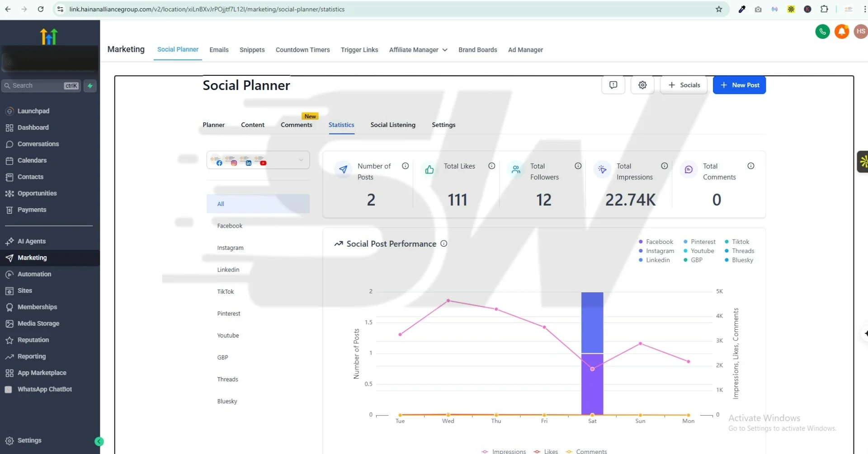Screen dimensions: 868x454
Task: Open the Comments tab
Action: [296, 125]
